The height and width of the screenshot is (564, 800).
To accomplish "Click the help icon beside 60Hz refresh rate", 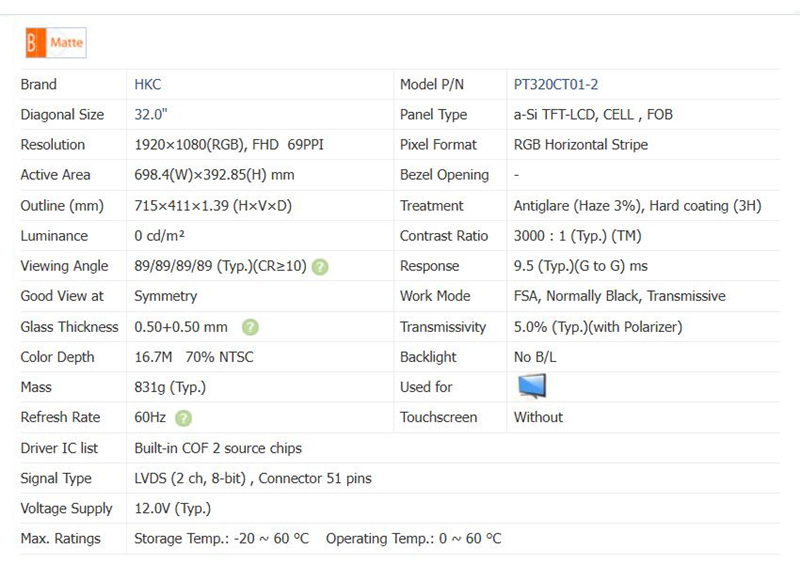I will point(183,418).
